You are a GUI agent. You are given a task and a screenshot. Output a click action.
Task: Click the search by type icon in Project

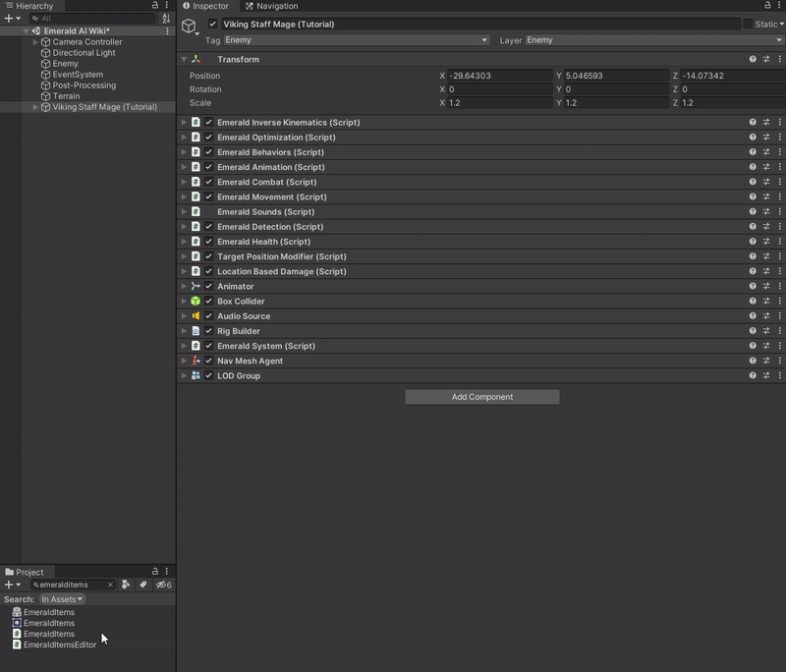pyautogui.click(x=127, y=585)
